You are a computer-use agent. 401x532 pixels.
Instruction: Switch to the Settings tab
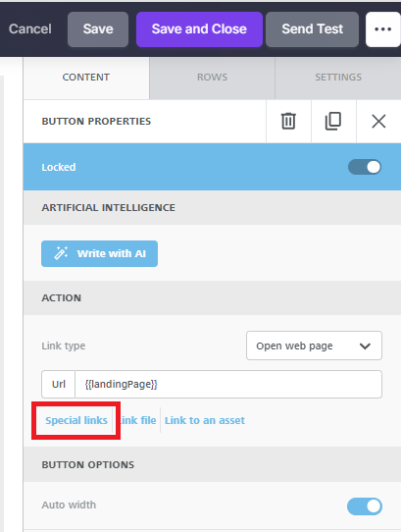338,78
